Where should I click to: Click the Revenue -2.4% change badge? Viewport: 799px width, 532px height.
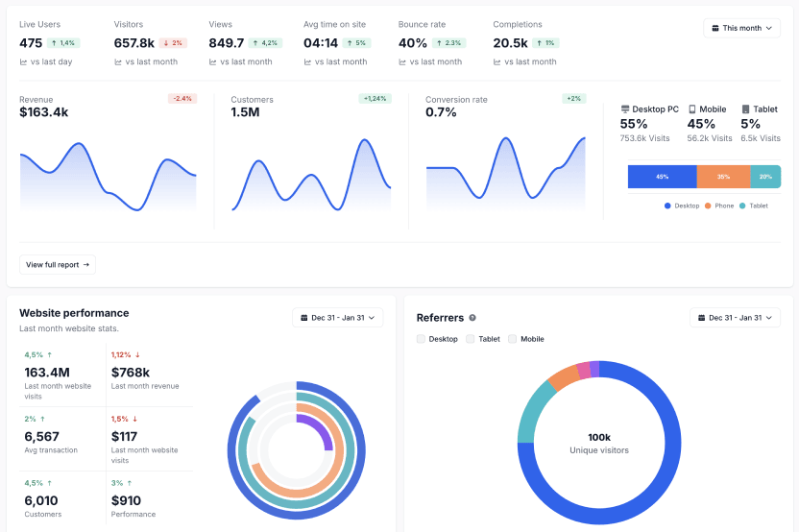coord(182,98)
